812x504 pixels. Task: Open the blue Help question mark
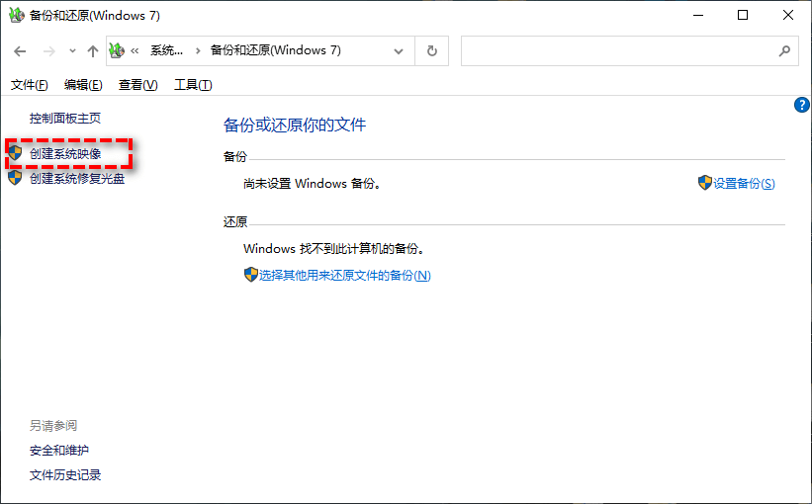[x=802, y=105]
